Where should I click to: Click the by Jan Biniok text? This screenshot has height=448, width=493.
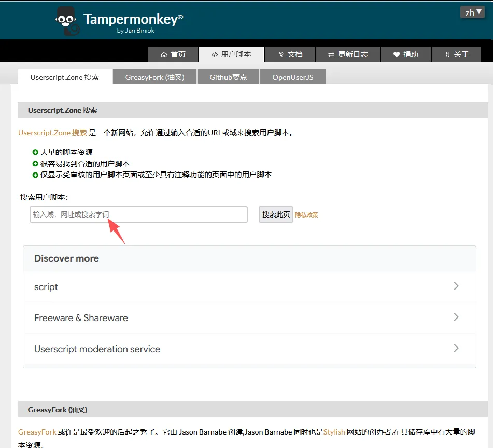(x=136, y=31)
